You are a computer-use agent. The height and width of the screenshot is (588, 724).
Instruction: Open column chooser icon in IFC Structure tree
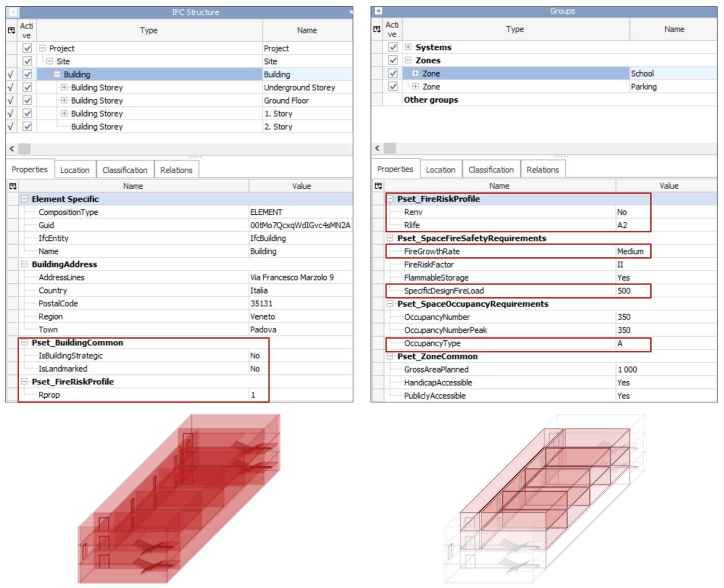click(12, 30)
